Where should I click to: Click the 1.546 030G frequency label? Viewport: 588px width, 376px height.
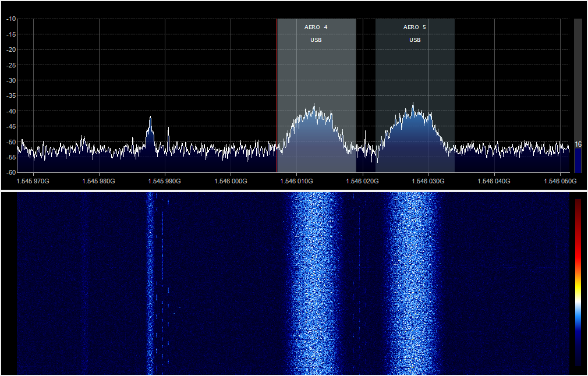pos(428,182)
